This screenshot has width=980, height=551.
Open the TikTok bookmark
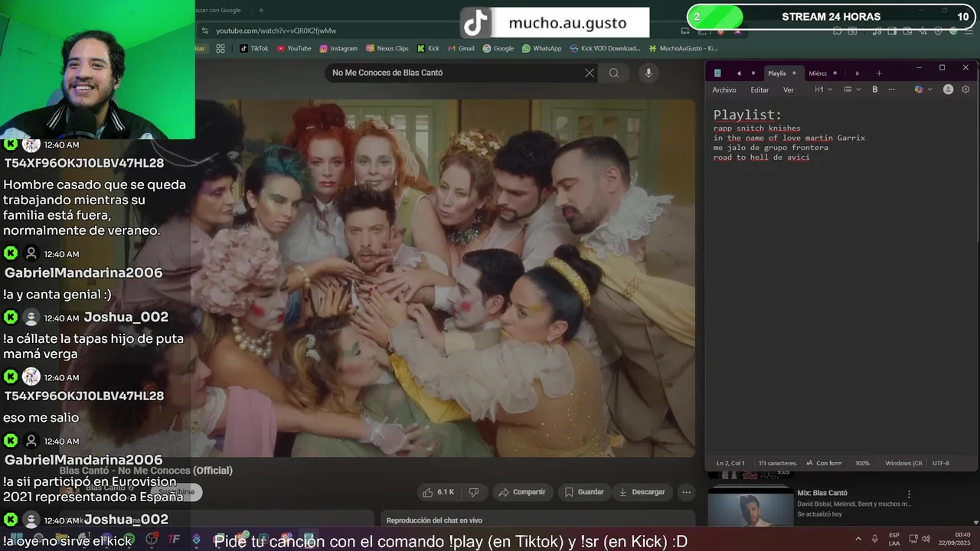pyautogui.click(x=254, y=48)
